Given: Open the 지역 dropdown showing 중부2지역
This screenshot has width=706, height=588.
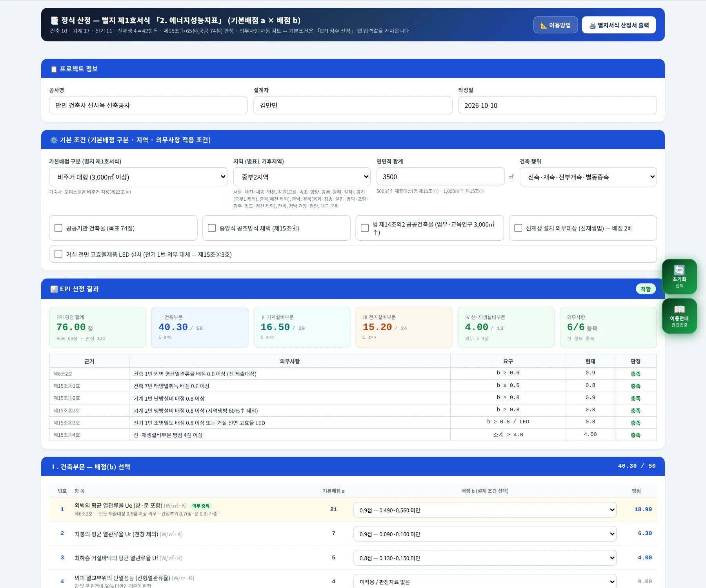Looking at the screenshot, I should [x=302, y=177].
